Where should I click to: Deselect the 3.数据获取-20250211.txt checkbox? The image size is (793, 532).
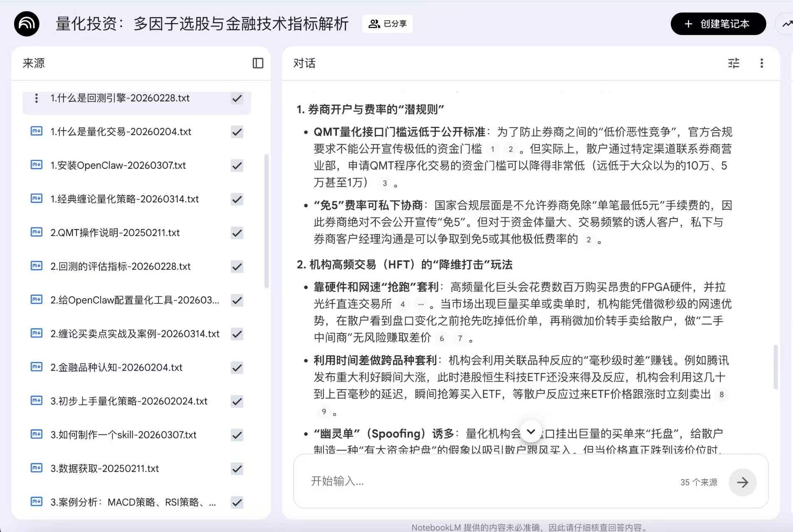pos(237,469)
